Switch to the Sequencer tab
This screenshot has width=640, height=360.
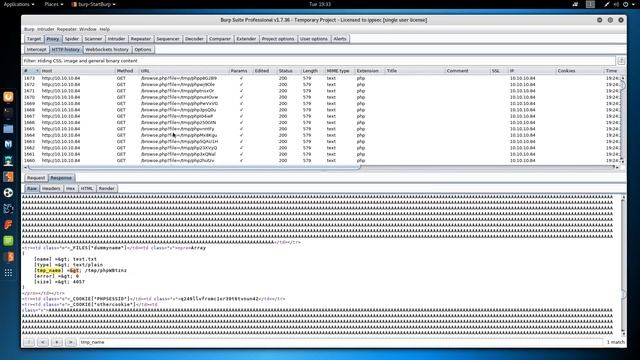pyautogui.click(x=168, y=39)
